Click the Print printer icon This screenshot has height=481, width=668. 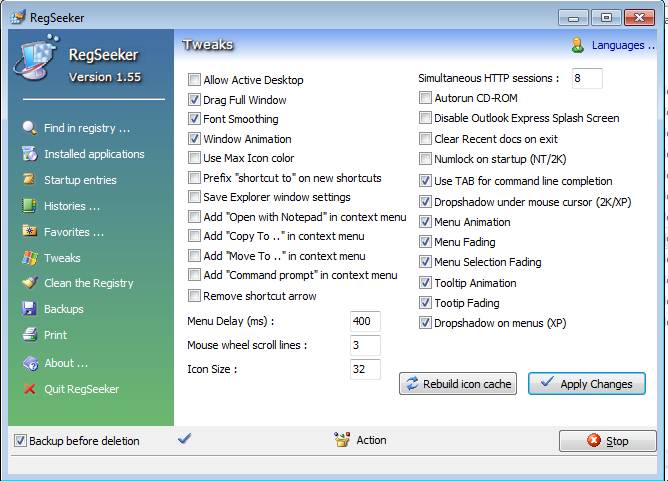tap(29, 334)
